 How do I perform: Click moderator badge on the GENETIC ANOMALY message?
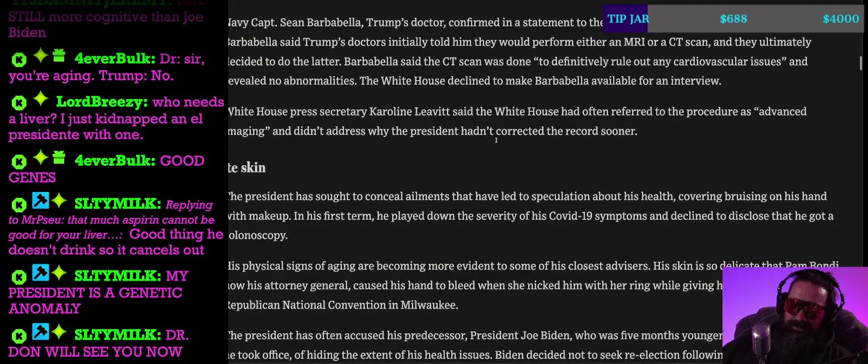(40, 273)
